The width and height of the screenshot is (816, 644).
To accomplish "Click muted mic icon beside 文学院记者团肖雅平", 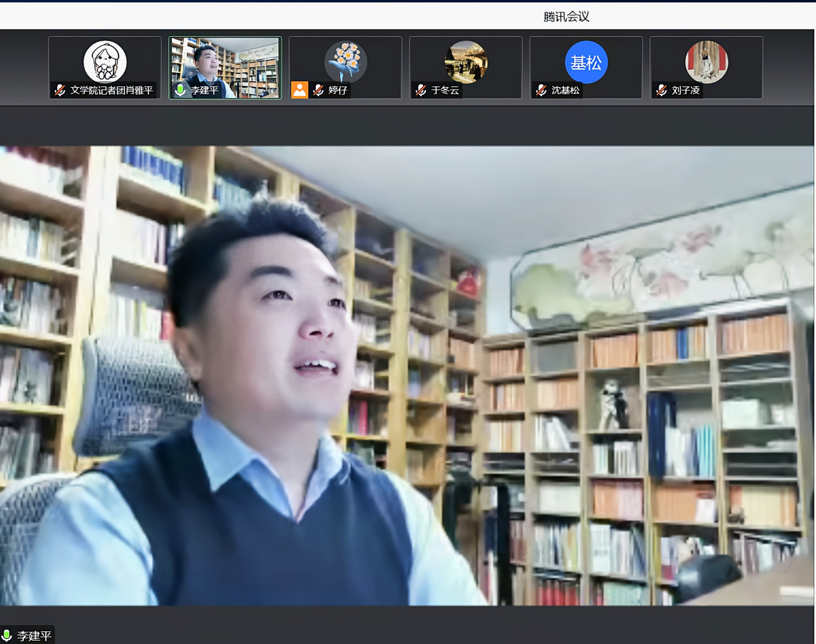I will (60, 90).
